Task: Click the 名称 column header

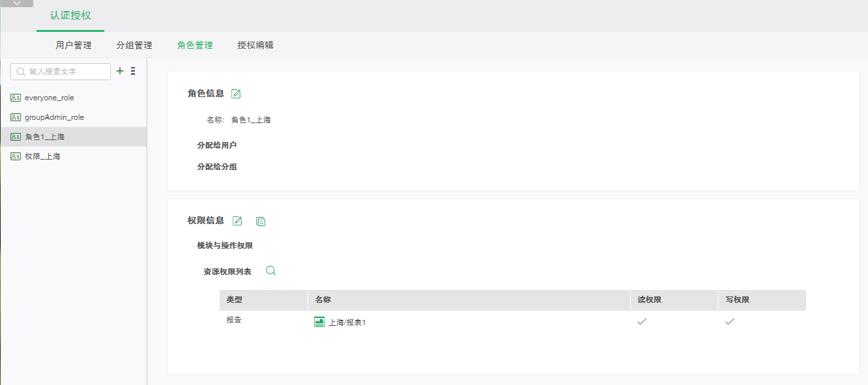Action: point(323,300)
